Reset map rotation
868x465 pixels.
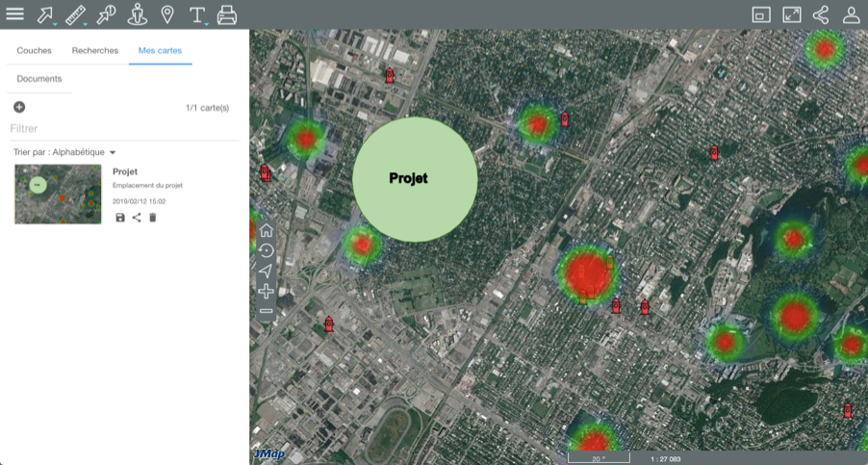pos(267,250)
